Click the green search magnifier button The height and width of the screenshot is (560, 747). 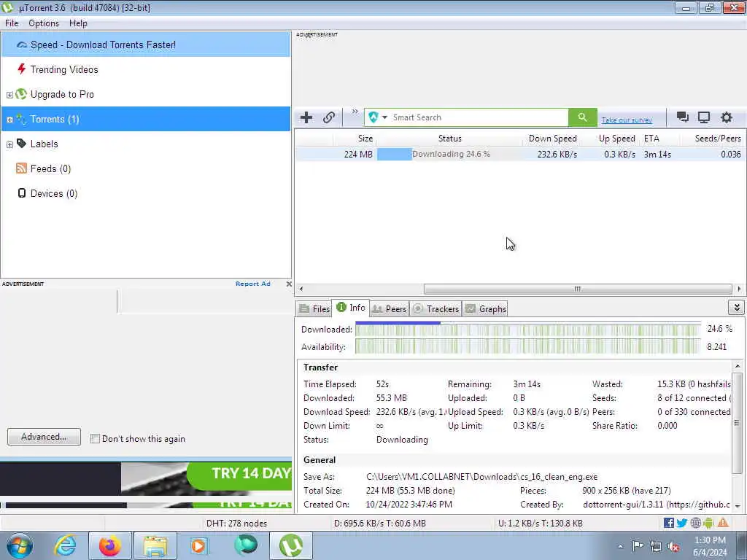coord(582,117)
